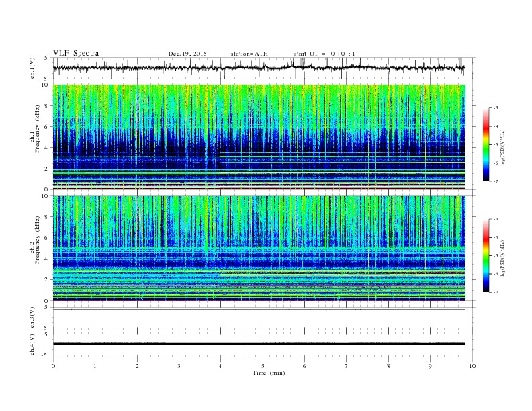Click the "6" kHz tick of ch.2 spectrogram
This screenshot has width=532, height=411.
47,238
